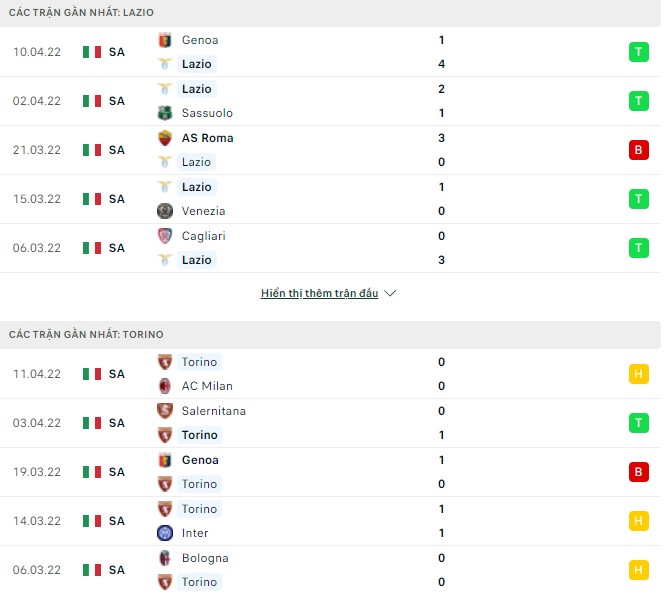The image size is (666, 594).
Task: Click the red B badge for Genoa vs Torino
Action: point(638,472)
